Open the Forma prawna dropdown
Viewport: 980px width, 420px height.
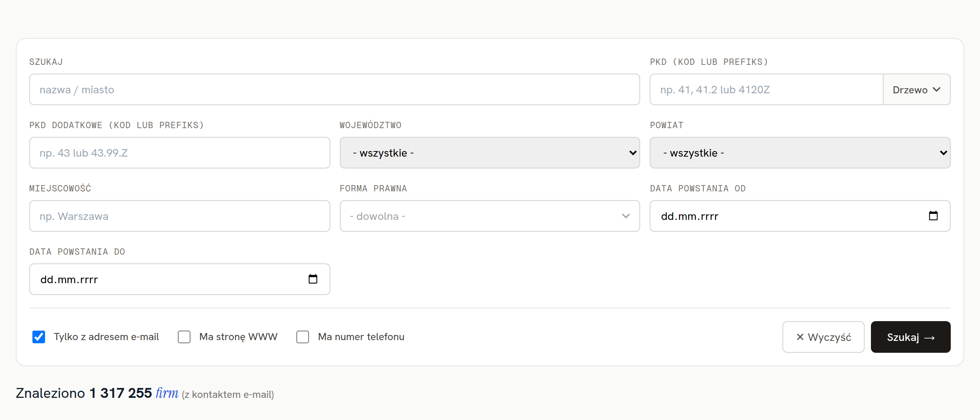[490, 216]
